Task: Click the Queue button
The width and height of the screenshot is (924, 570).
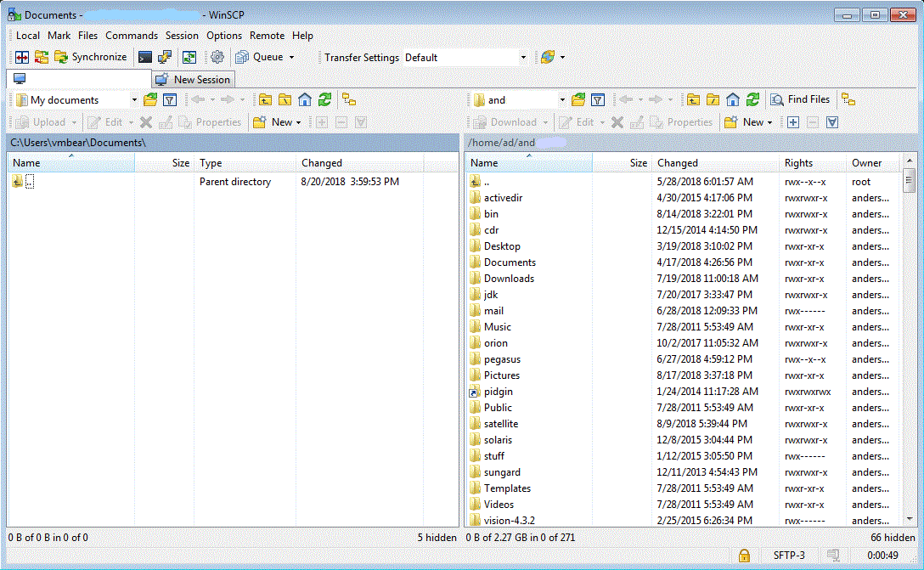Action: tap(259, 57)
